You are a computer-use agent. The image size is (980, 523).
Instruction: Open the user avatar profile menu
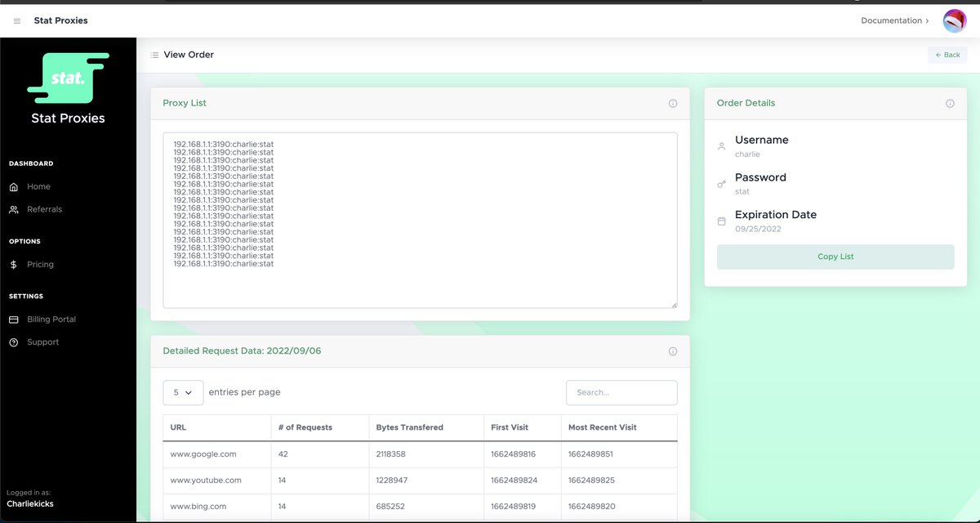(955, 20)
